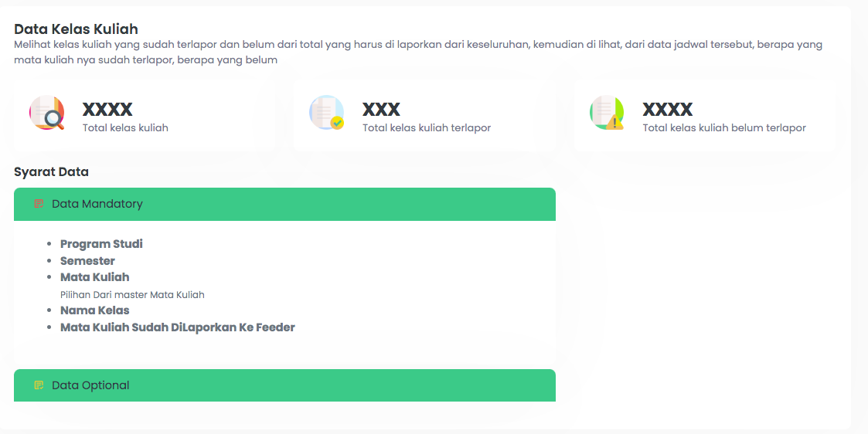
Task: Select the Semester list item
Action: click(x=87, y=261)
